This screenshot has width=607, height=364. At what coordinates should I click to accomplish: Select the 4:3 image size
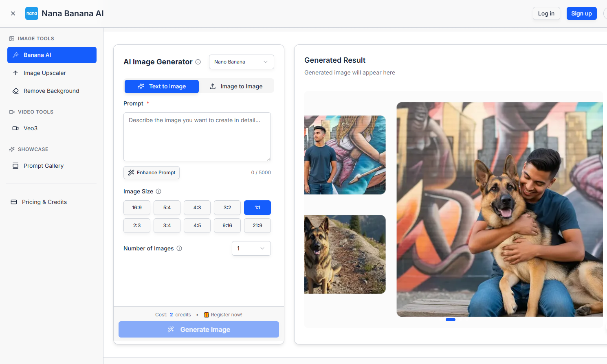(x=197, y=208)
